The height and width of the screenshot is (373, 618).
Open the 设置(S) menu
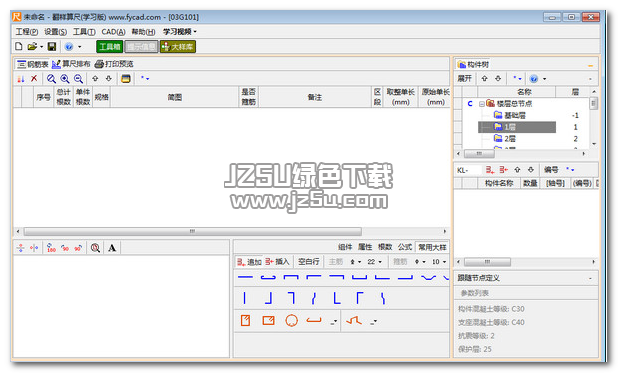[56, 32]
